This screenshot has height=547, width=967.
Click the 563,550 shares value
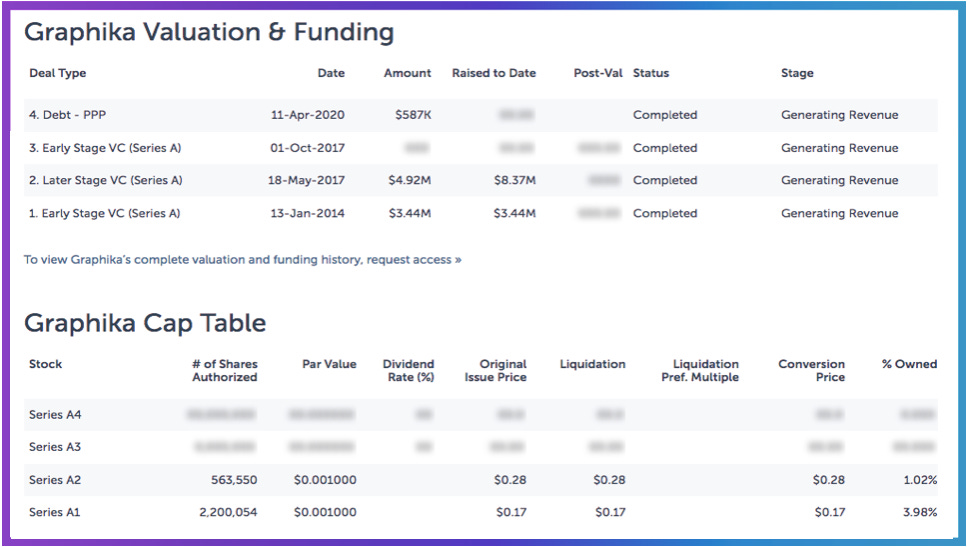pyautogui.click(x=234, y=480)
